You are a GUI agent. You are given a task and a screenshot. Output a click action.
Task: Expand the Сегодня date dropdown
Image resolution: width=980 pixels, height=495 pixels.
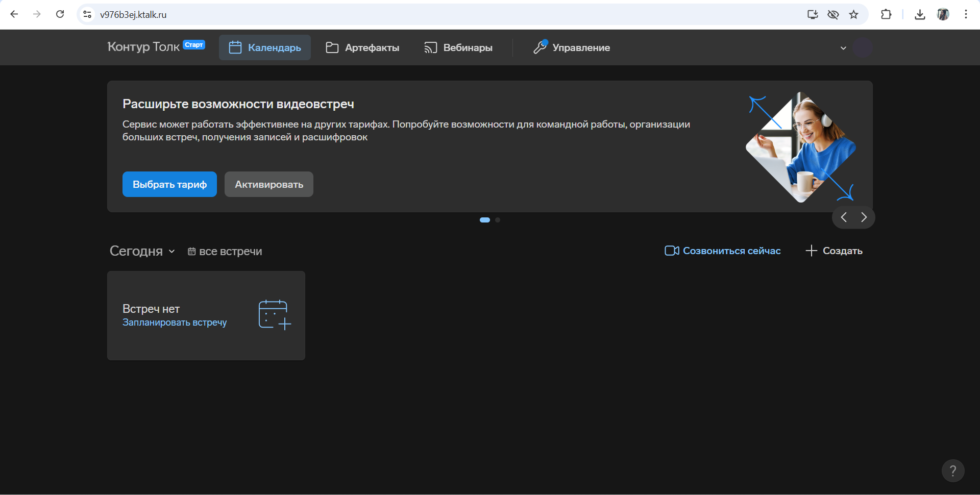(x=142, y=251)
